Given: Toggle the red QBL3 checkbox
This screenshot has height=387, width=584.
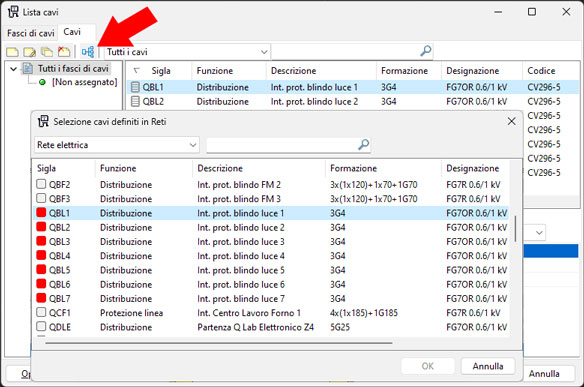Looking at the screenshot, I should click(41, 241).
